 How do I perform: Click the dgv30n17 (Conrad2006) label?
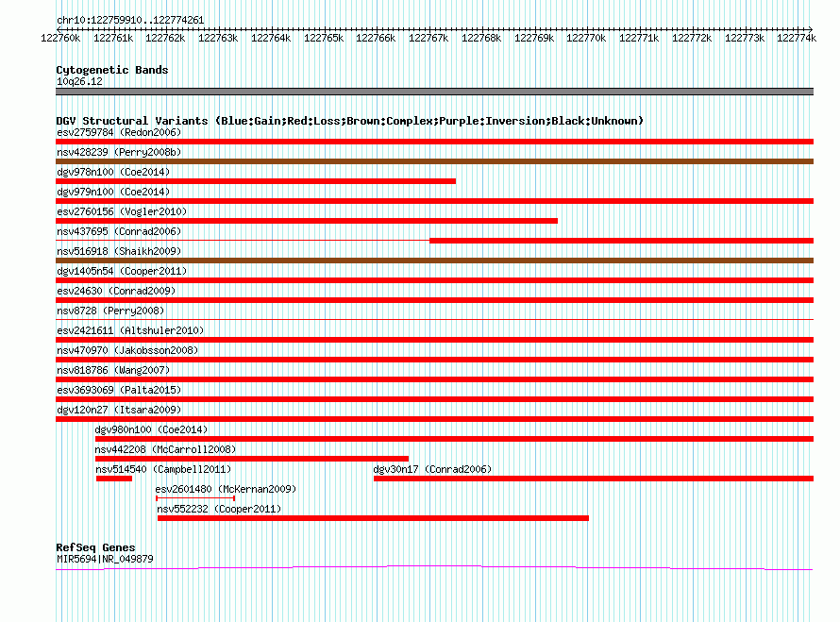[432, 469]
